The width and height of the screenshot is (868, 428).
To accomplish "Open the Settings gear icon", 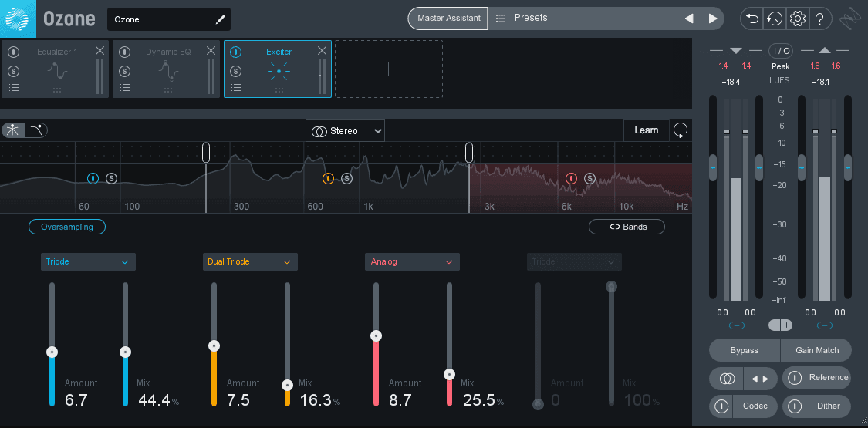I will click(797, 19).
